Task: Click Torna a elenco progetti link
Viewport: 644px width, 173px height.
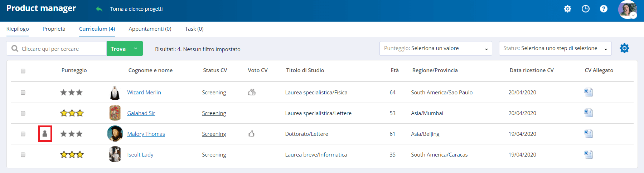Action: coord(136,9)
